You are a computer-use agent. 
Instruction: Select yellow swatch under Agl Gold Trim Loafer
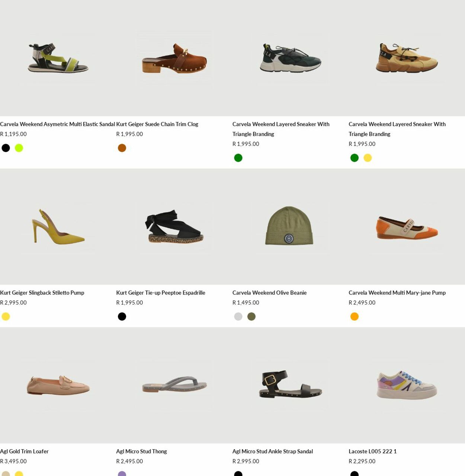tap(19, 474)
